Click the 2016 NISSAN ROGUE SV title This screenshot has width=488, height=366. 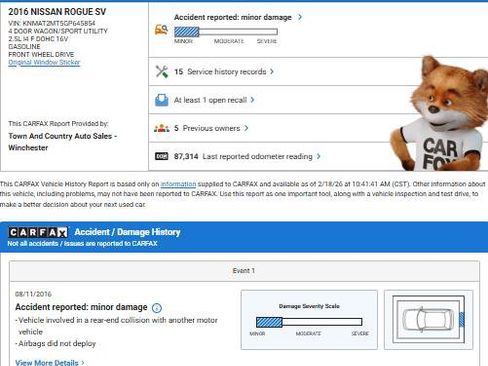(x=57, y=12)
